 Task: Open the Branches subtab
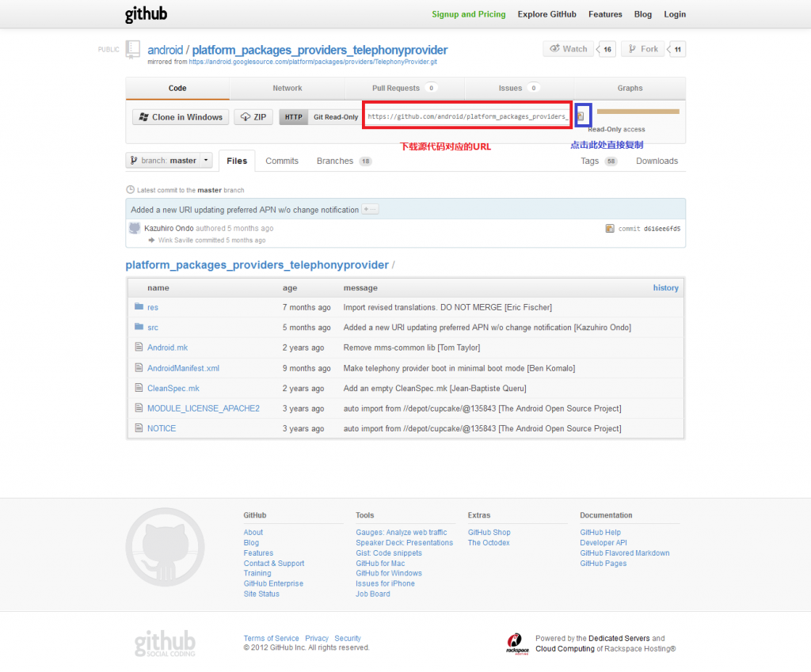pos(344,161)
